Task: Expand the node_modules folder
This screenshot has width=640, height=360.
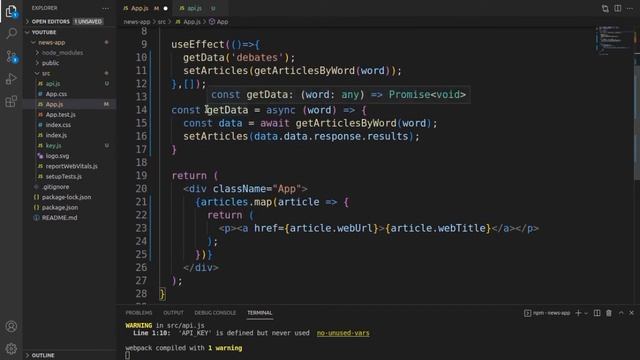Action: [69, 53]
